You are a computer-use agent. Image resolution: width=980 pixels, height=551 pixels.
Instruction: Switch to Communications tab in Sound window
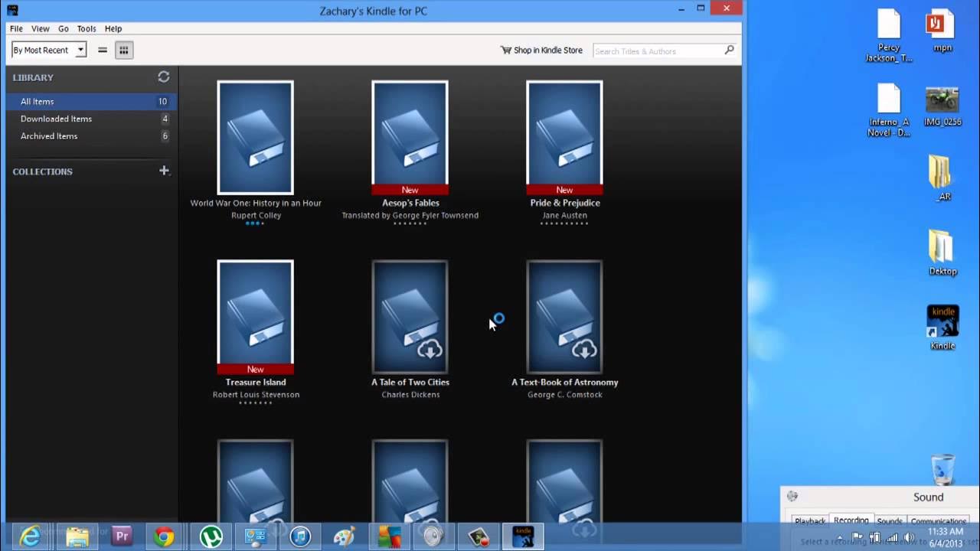pos(939,521)
